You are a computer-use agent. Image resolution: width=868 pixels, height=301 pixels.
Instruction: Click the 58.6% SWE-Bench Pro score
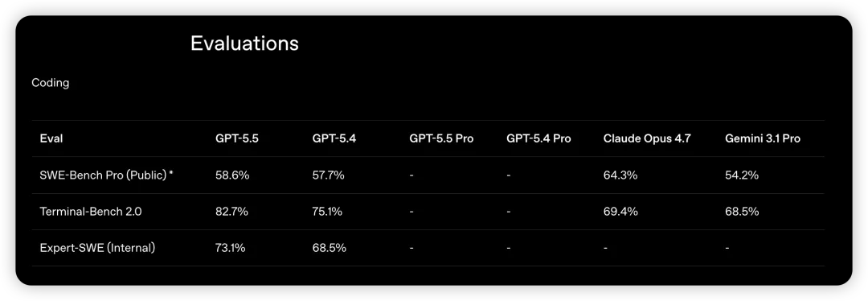click(x=232, y=175)
